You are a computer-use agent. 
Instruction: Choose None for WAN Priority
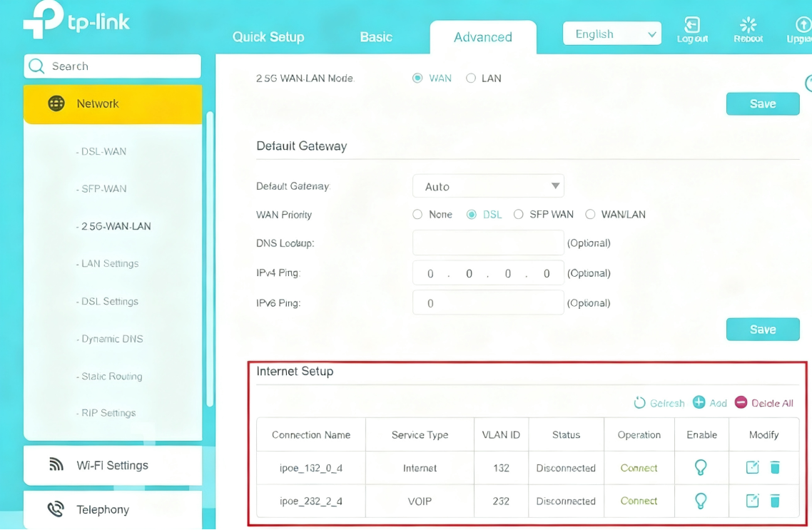point(417,215)
